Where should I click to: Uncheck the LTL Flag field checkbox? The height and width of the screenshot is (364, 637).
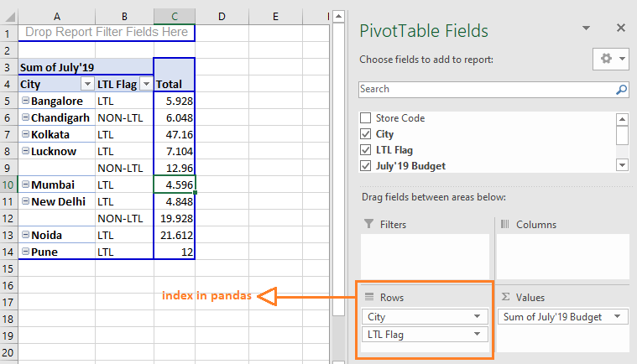(365, 150)
